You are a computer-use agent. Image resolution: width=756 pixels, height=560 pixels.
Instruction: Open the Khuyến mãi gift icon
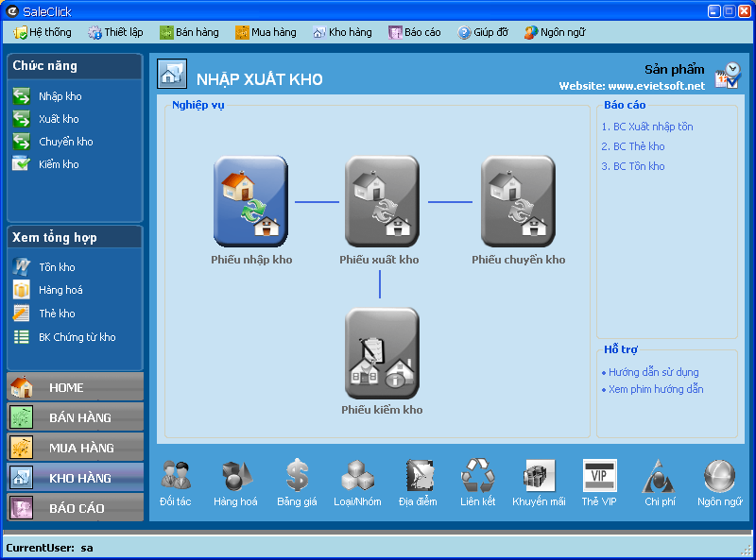[539, 476]
